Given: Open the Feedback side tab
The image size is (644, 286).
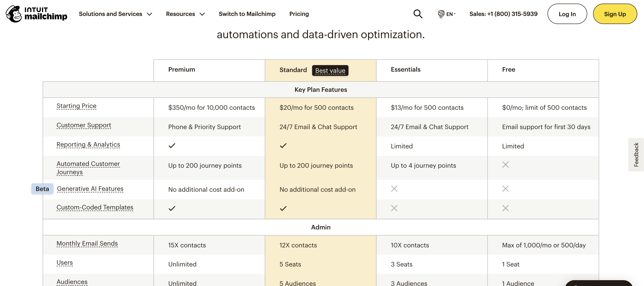Looking at the screenshot, I should (636, 155).
